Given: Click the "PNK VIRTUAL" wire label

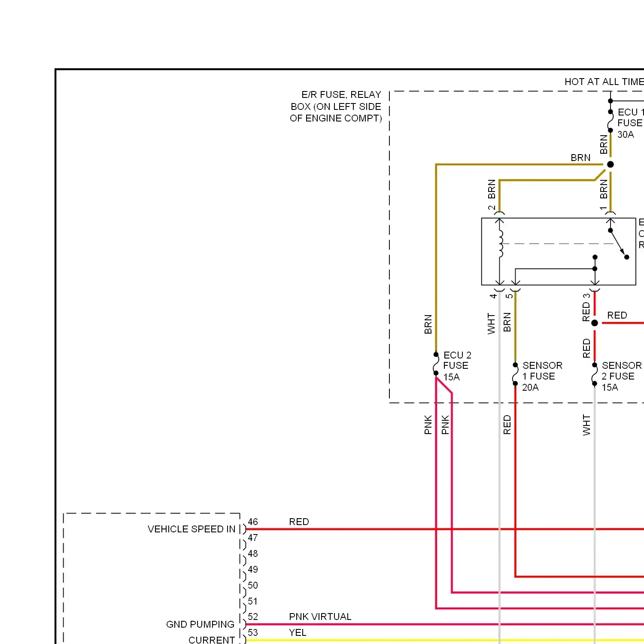Looking at the screenshot, I should pyautogui.click(x=320, y=617).
